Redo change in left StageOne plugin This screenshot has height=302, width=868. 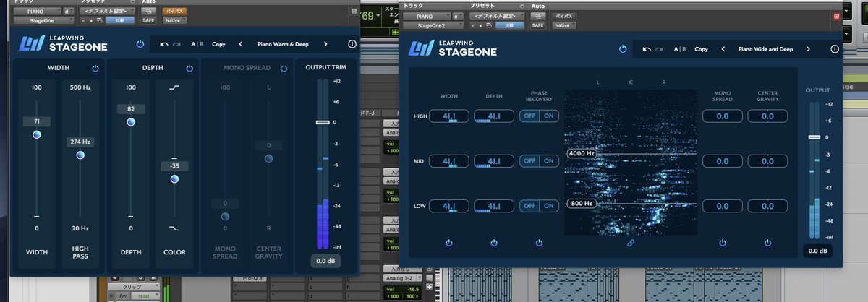(x=177, y=44)
